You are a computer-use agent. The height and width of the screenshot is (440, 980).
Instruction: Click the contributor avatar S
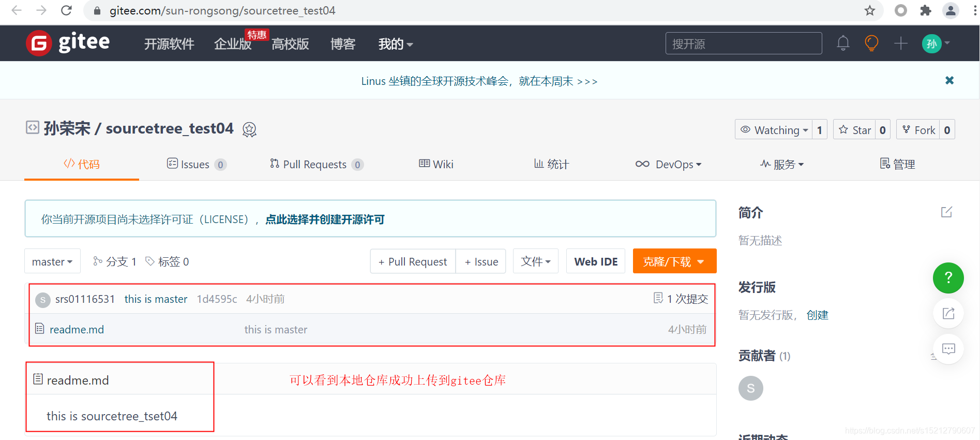pos(751,388)
